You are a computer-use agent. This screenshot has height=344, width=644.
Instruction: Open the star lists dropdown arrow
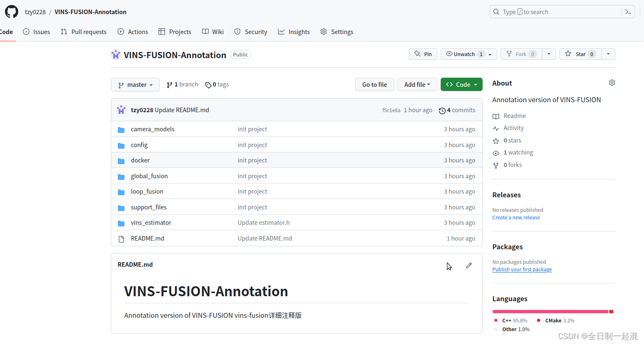click(608, 54)
